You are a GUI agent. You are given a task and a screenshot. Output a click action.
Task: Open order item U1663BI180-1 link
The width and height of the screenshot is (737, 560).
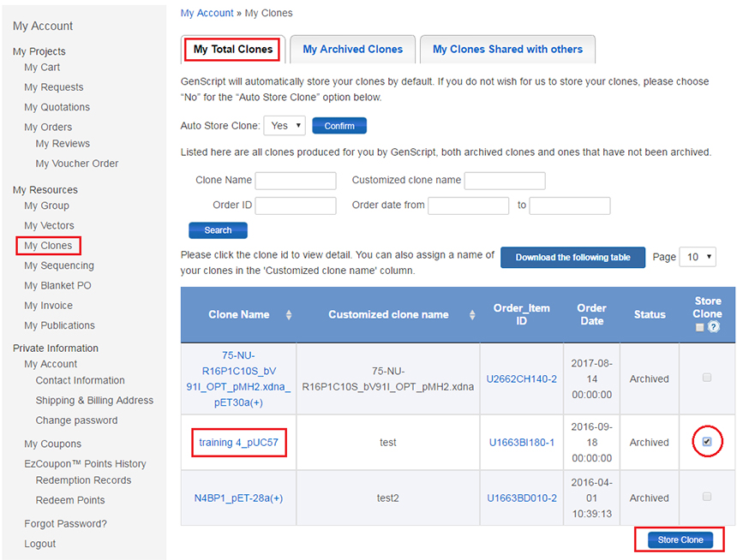click(x=522, y=443)
